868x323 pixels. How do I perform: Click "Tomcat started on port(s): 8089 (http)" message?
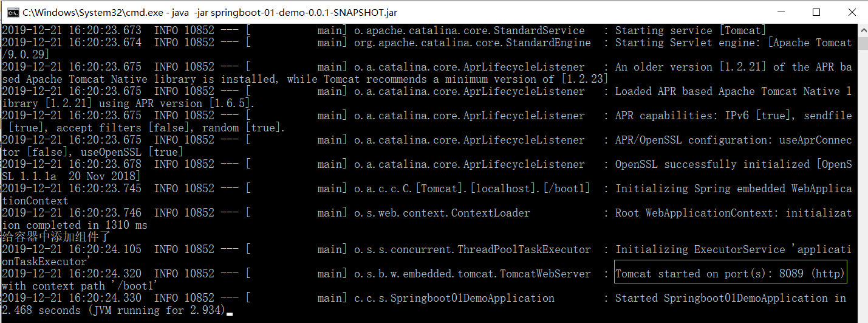point(730,274)
